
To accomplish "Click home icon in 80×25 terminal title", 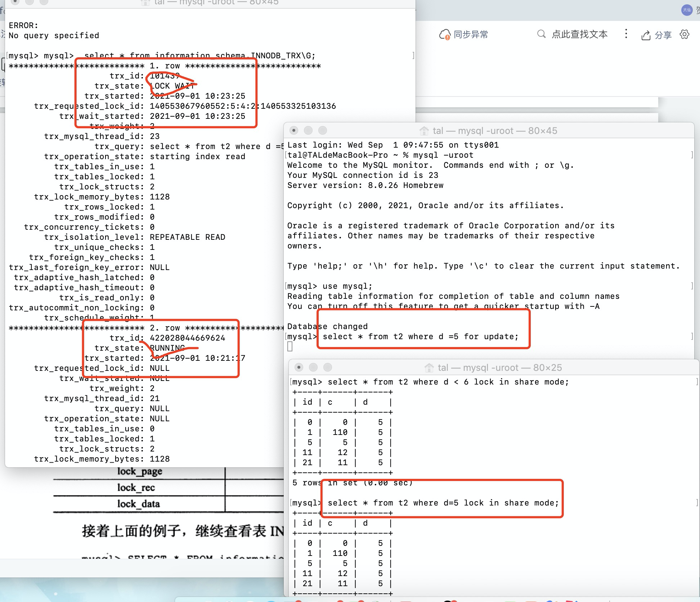I will point(429,368).
